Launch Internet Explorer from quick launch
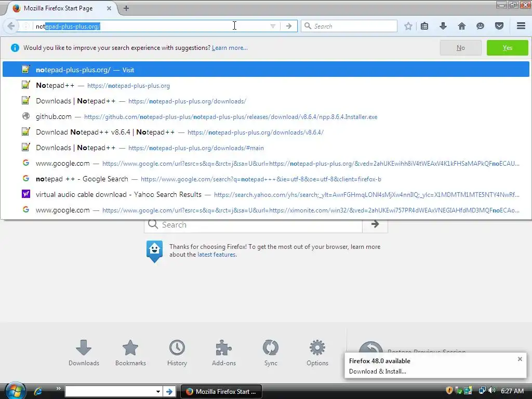This screenshot has height=399, width=532. [38, 391]
